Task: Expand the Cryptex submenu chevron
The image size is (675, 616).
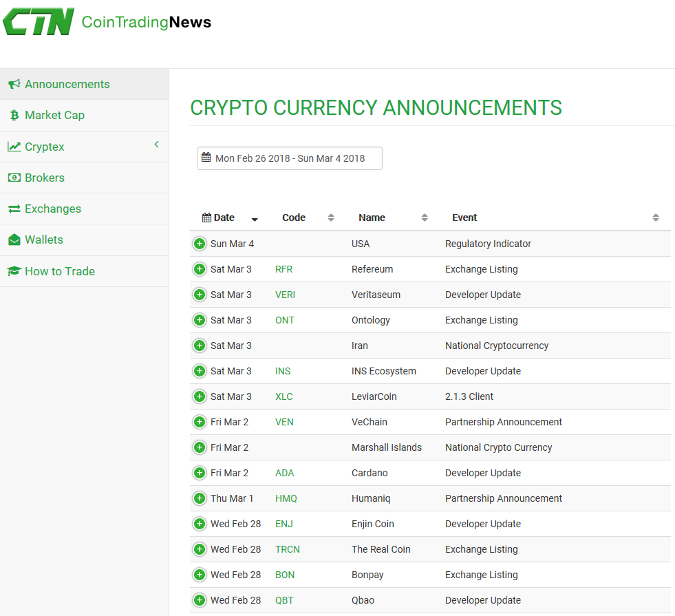Action: point(157,145)
